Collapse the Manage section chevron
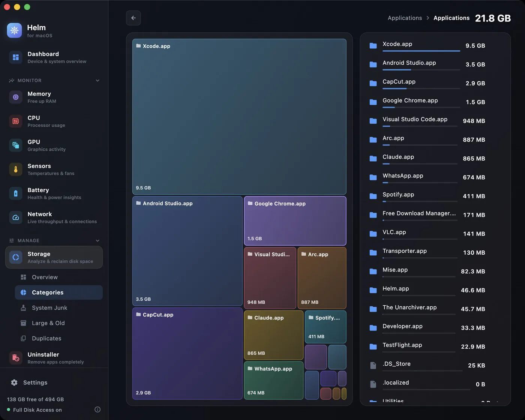This screenshot has height=420, width=525. click(x=97, y=241)
